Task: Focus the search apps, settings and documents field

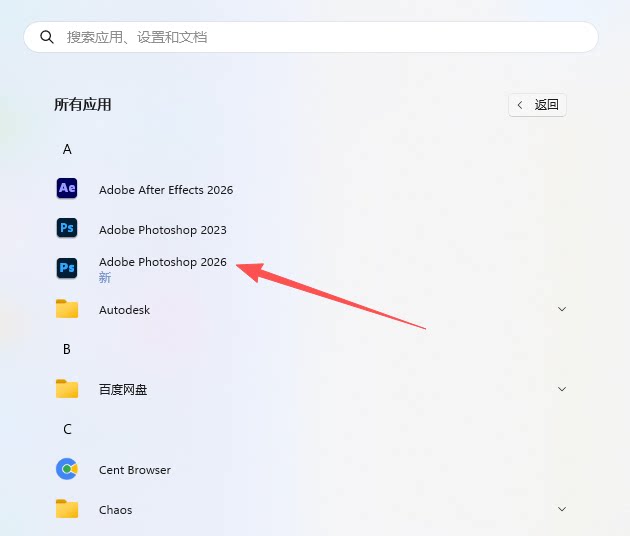Action: pos(311,37)
